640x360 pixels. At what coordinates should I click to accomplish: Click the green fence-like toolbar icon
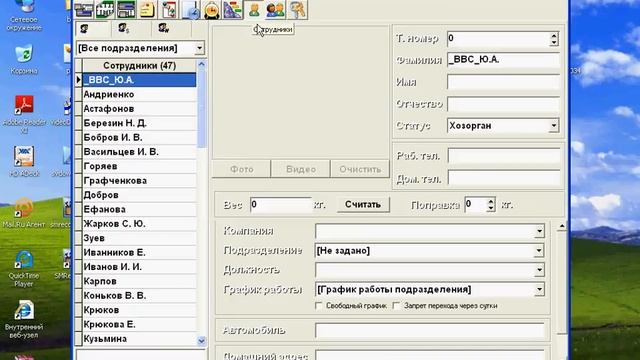[x=105, y=10]
